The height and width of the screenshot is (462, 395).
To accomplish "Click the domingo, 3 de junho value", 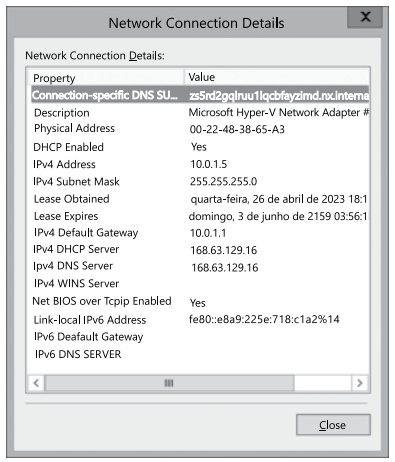I will 278,216.
